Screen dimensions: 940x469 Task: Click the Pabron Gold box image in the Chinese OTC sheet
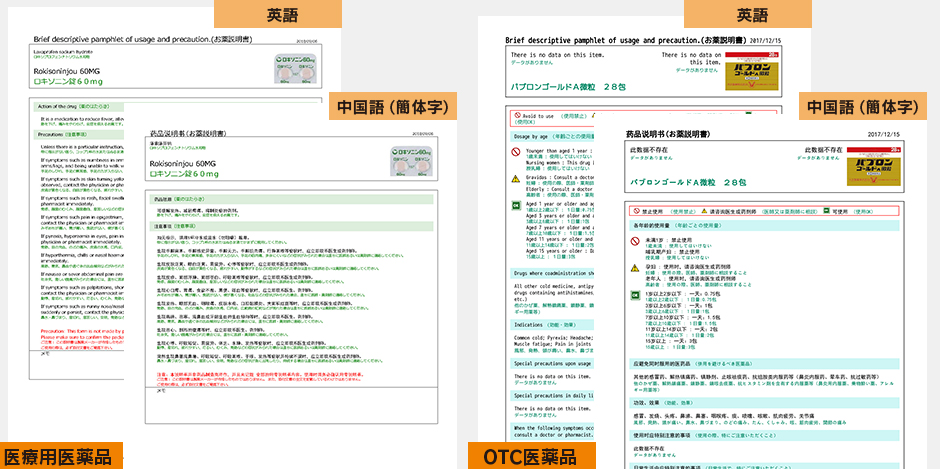click(x=875, y=166)
